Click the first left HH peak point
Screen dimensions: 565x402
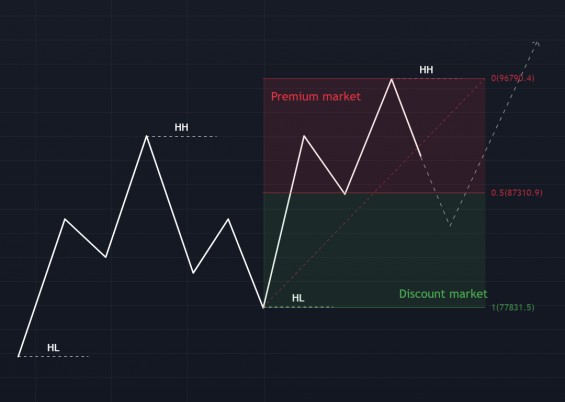coord(146,136)
